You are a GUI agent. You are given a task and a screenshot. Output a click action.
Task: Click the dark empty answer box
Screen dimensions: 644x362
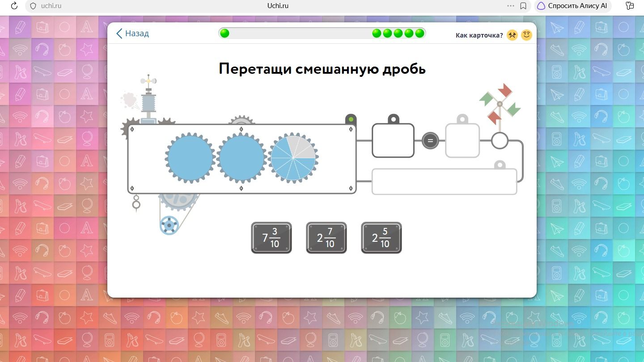393,140
